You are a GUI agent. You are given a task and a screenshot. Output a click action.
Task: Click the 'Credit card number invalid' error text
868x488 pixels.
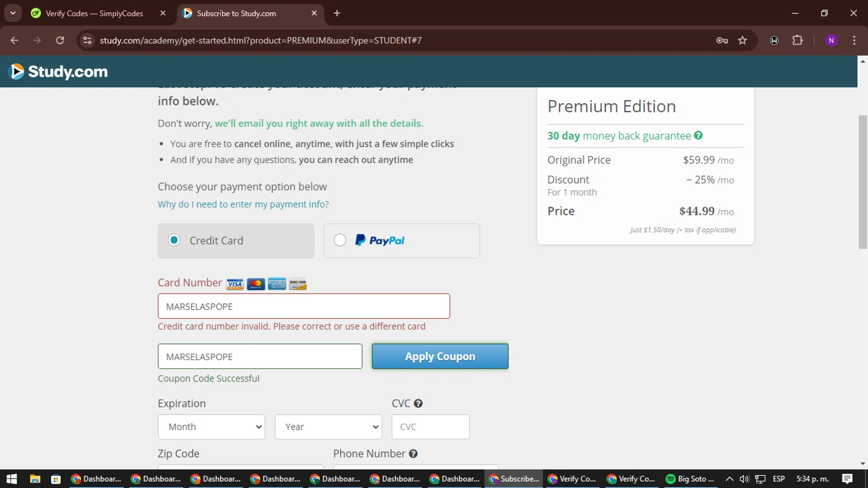292,326
